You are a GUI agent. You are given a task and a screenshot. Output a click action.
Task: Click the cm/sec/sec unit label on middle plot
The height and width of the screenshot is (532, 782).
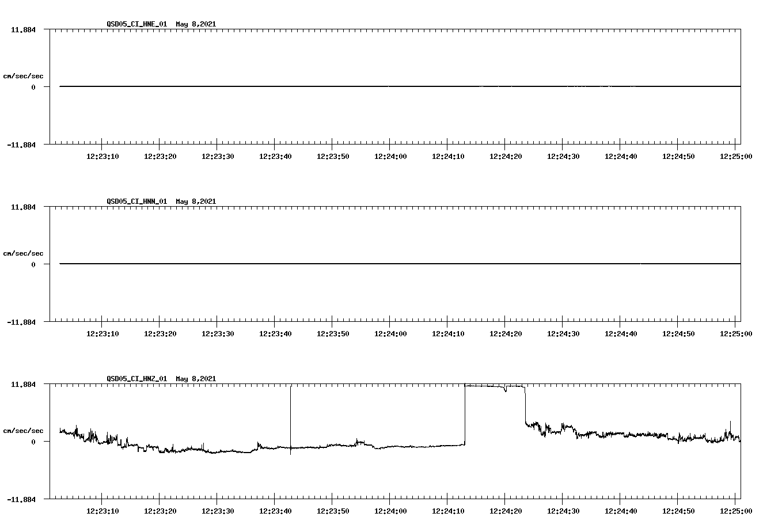[24, 253]
